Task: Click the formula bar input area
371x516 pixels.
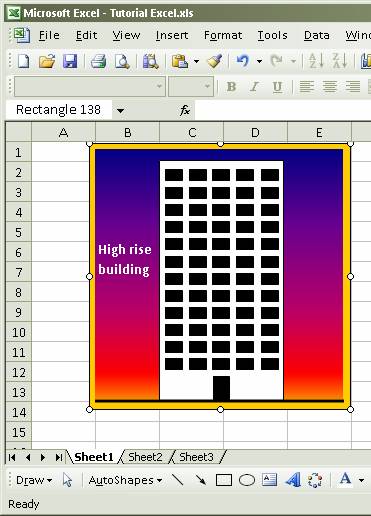Action: point(283,110)
